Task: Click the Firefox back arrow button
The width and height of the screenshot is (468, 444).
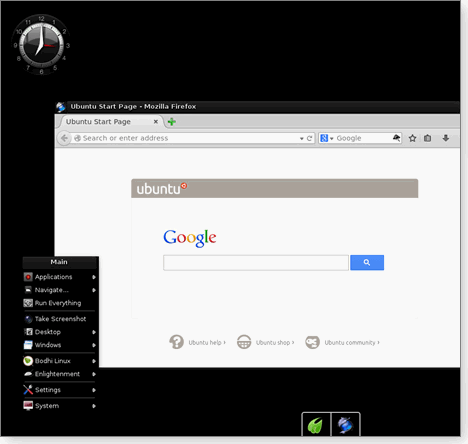Action: [64, 138]
